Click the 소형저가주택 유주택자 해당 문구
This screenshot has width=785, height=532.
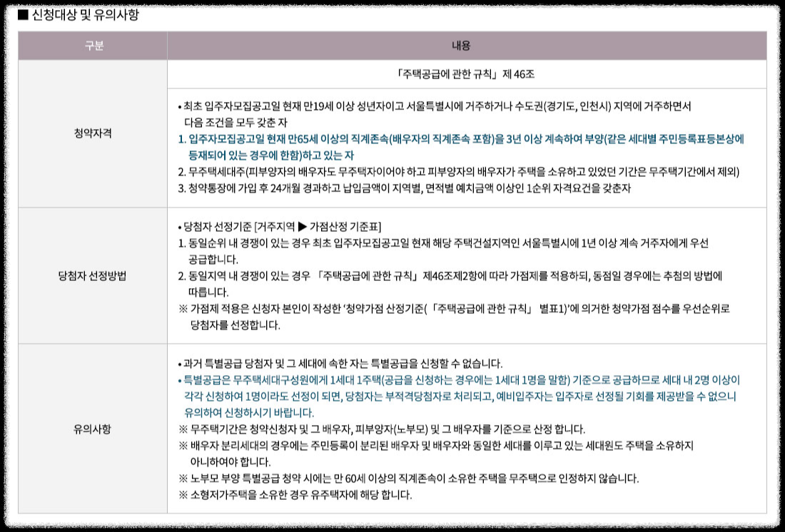(x=300, y=494)
